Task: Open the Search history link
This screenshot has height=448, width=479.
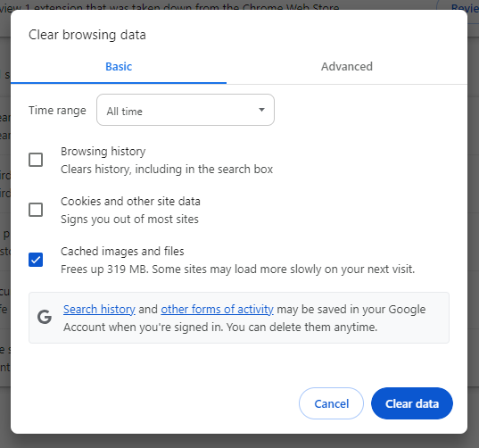Action: 99,310
